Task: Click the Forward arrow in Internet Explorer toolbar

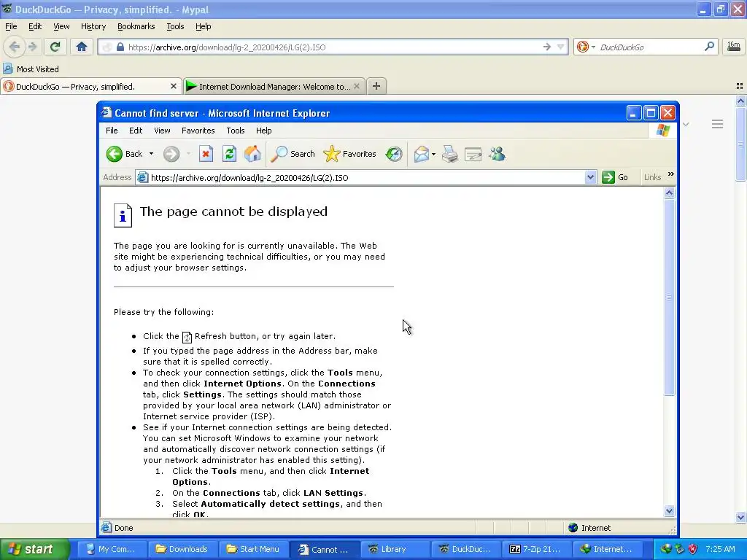Action: point(171,154)
